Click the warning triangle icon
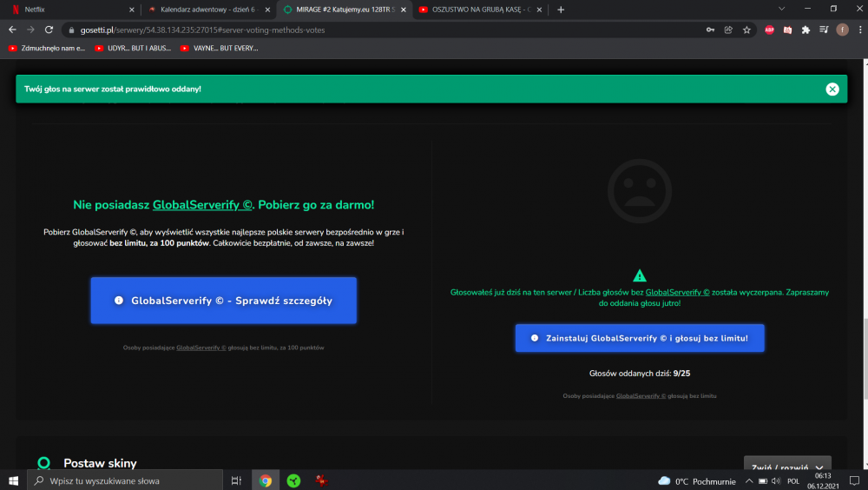The image size is (868, 490). coord(640,275)
